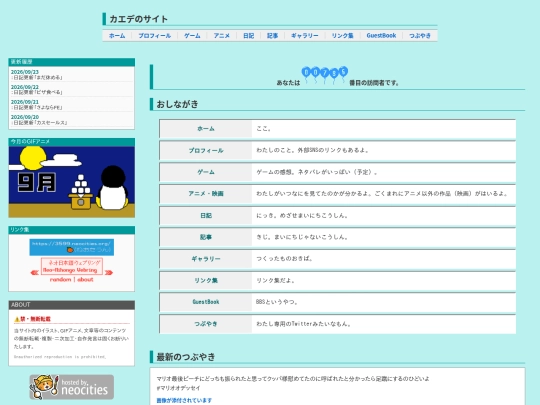Open プロフィール in the top navigation bar
The image size is (540, 405).
tap(155, 36)
